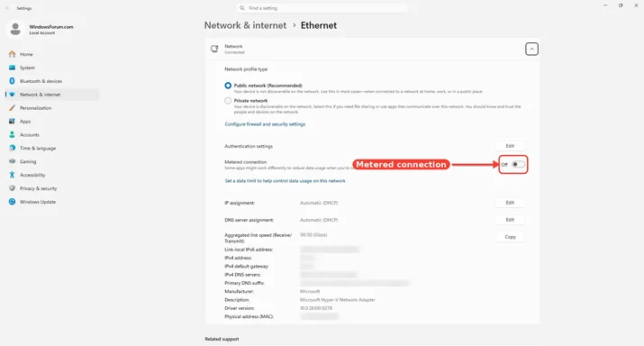Image resolution: width=644 pixels, height=346 pixels.
Task: Click Automatic (DHCP) beside IP assignment
Action: pos(319,203)
